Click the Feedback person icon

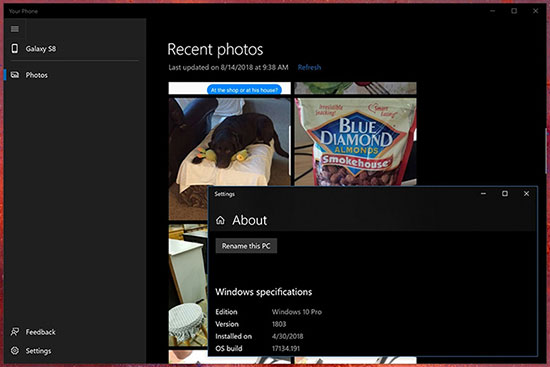click(x=15, y=332)
